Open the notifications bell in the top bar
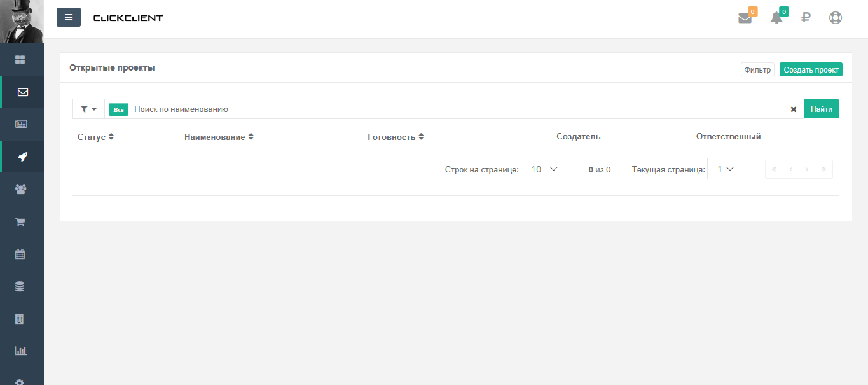Viewport: 868px width, 385px height. coord(776,18)
